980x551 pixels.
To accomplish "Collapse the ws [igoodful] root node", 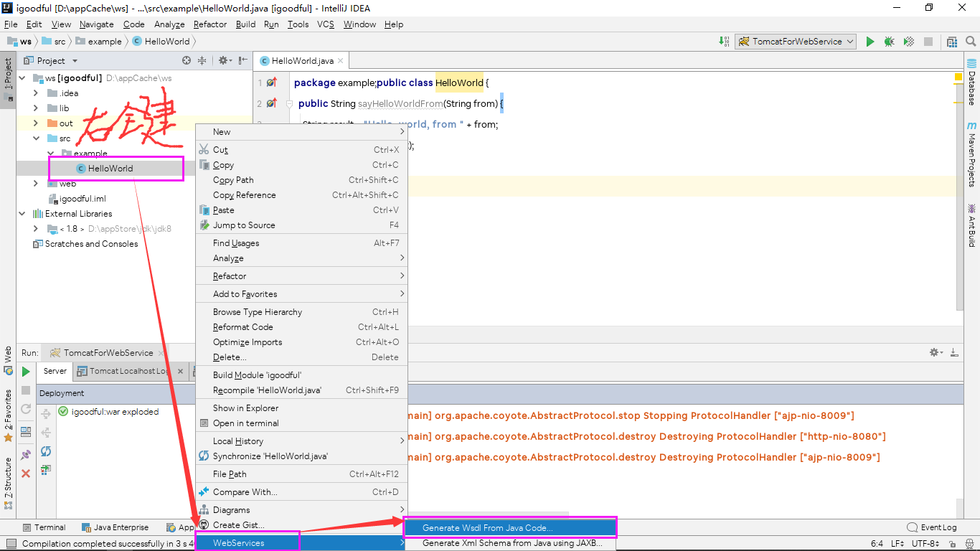I will (22, 78).
